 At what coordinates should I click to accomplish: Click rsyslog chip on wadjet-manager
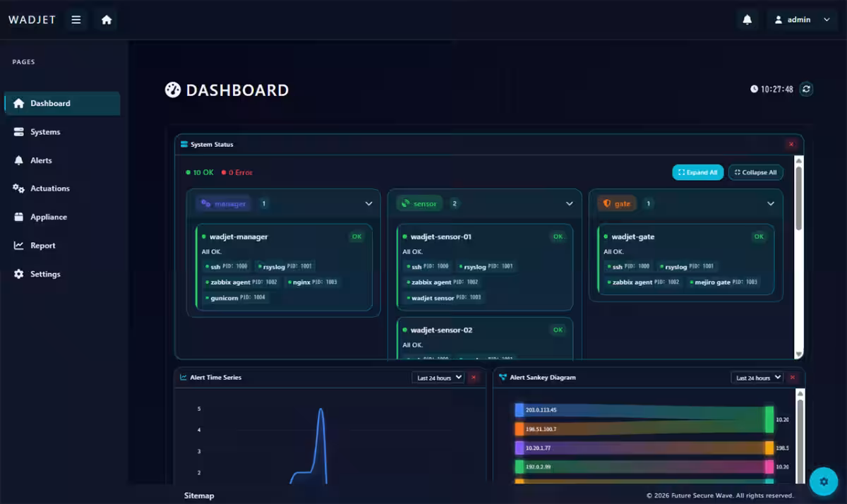point(285,266)
